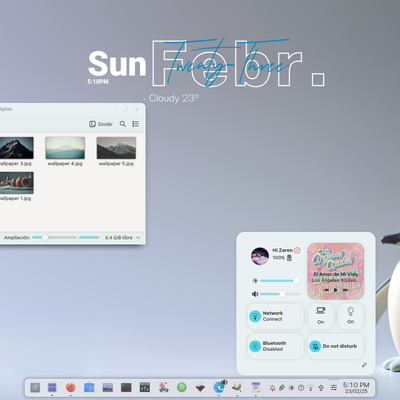Open Microsoft Edge from the dock

pos(219,387)
